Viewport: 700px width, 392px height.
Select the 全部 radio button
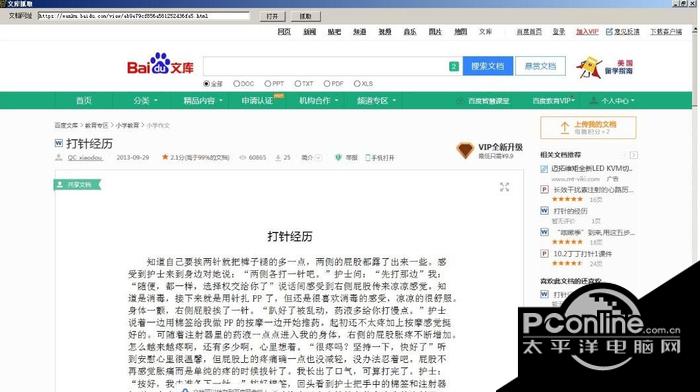[x=206, y=83]
